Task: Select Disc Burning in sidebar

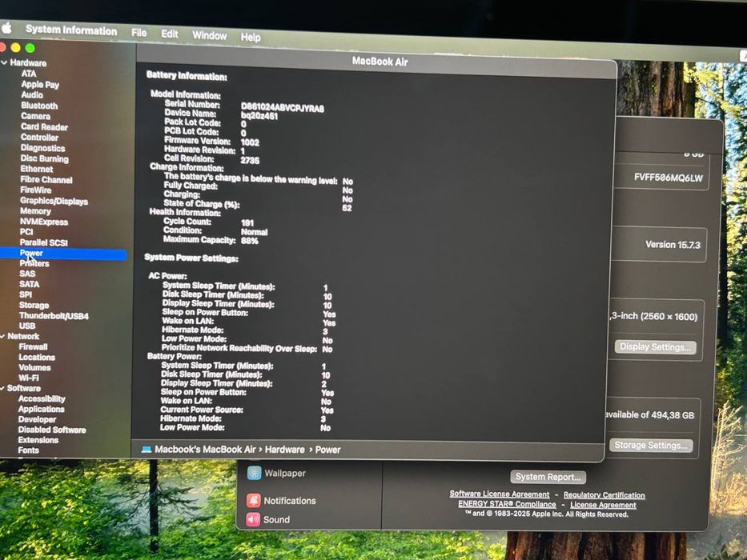Action: (x=44, y=159)
